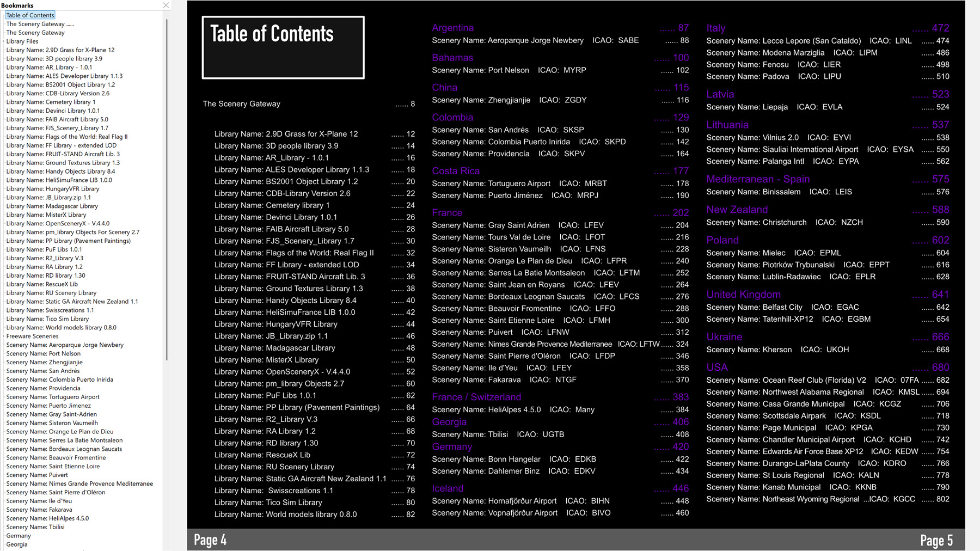This screenshot has height=551, width=980.
Task: Open bookmark 'Library Name: OpenSceneryX - V.4.4.0'
Action: 58,224
